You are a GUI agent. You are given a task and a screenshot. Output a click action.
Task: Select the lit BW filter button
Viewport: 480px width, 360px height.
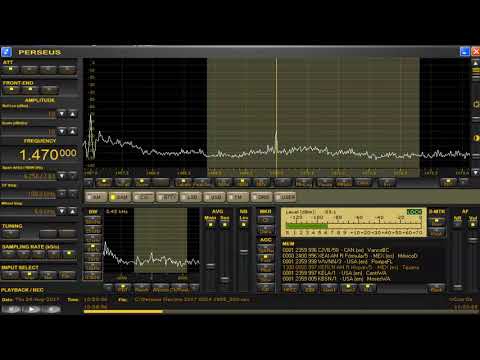[93, 248]
